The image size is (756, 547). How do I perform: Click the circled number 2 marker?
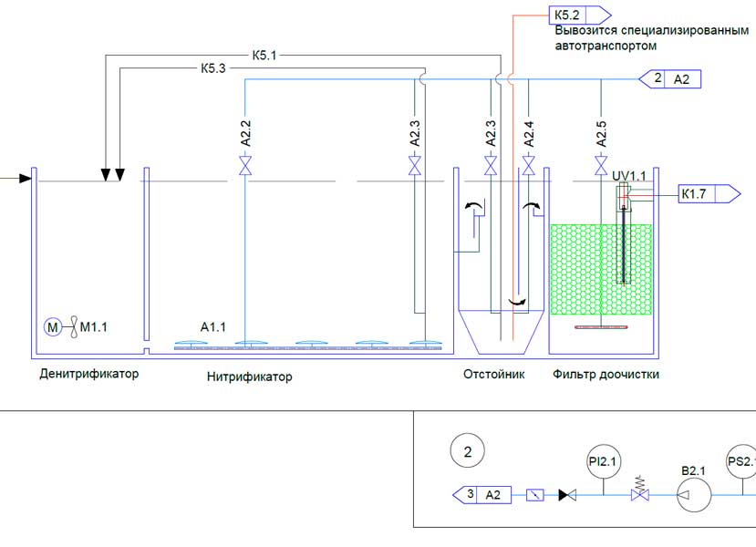coord(468,451)
